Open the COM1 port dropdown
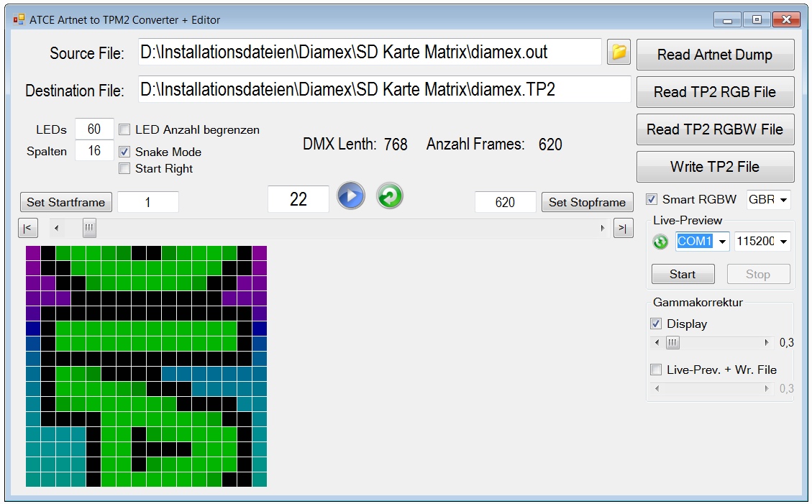Screen dimensions: 812x504 click(722, 242)
